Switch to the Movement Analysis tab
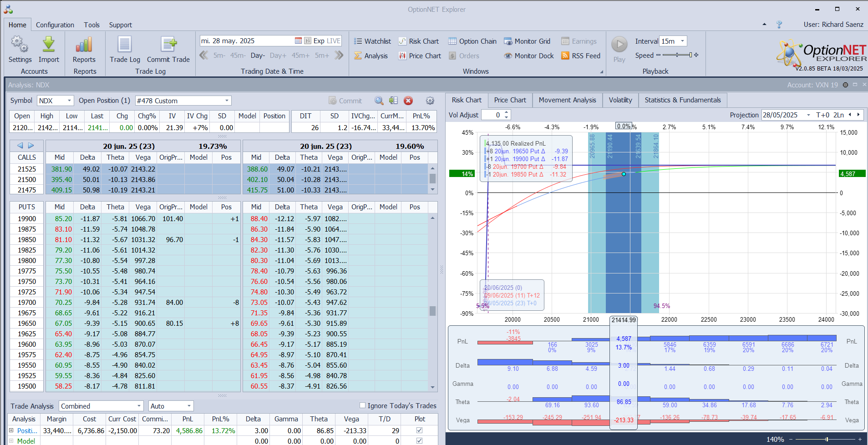 click(x=567, y=100)
